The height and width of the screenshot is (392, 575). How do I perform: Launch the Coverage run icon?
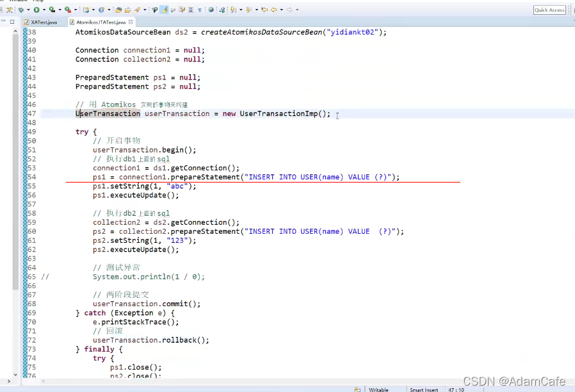coord(52,10)
